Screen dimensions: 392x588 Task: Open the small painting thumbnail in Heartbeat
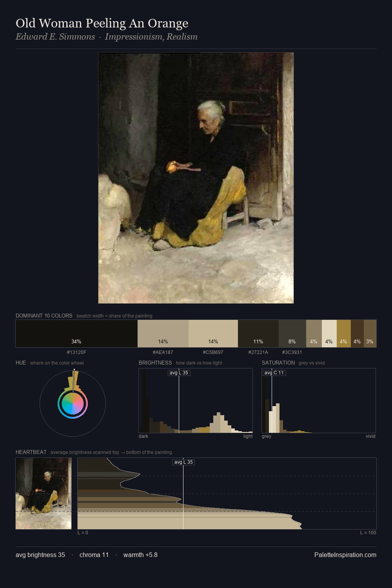(x=44, y=494)
